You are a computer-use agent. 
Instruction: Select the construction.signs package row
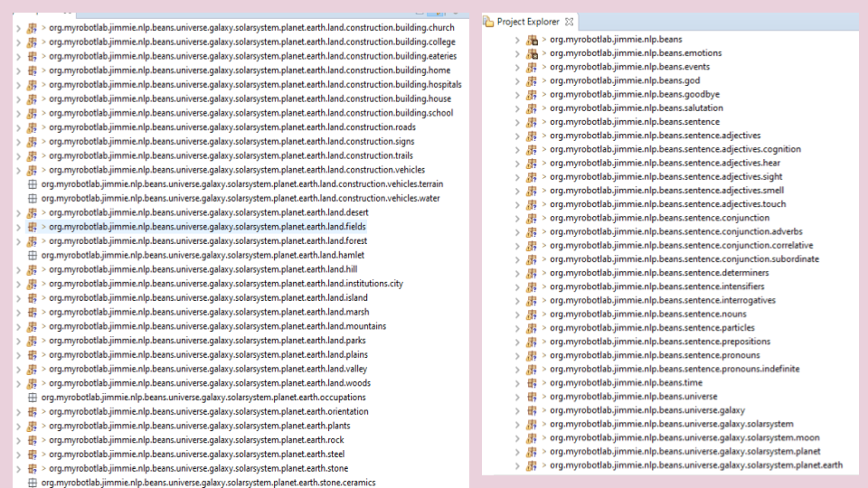point(231,141)
